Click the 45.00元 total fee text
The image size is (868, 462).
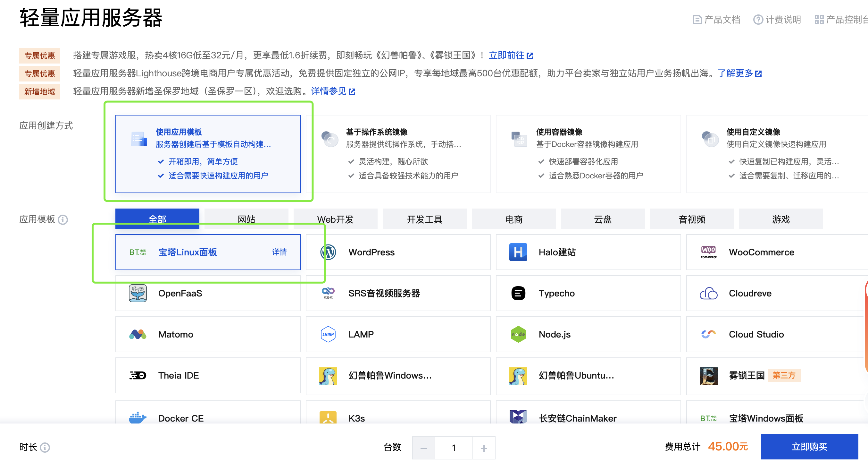(728, 447)
